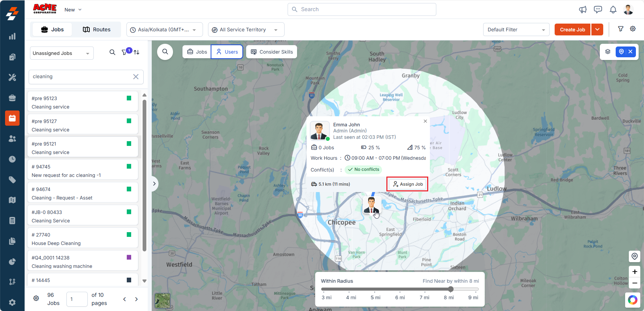This screenshot has width=644, height=311.
Task: Select job #Q4_0001 14238 Cleaning washing machine
Action: coord(83,260)
